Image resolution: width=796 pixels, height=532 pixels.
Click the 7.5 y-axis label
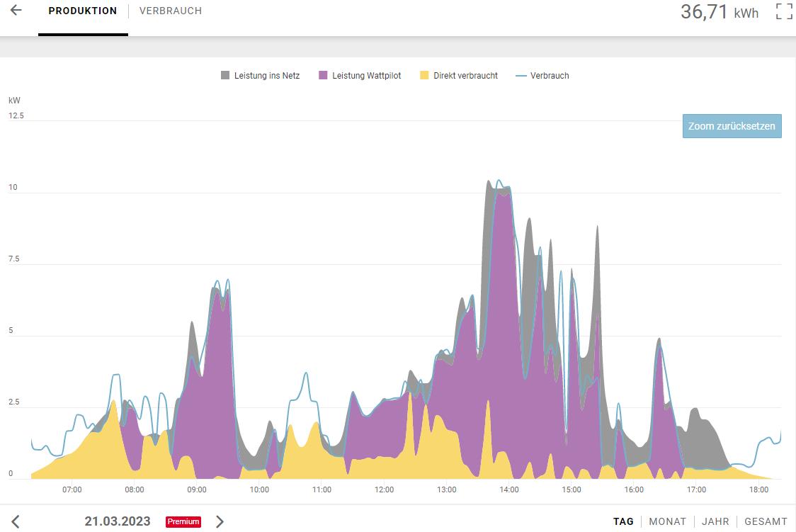(x=13, y=259)
